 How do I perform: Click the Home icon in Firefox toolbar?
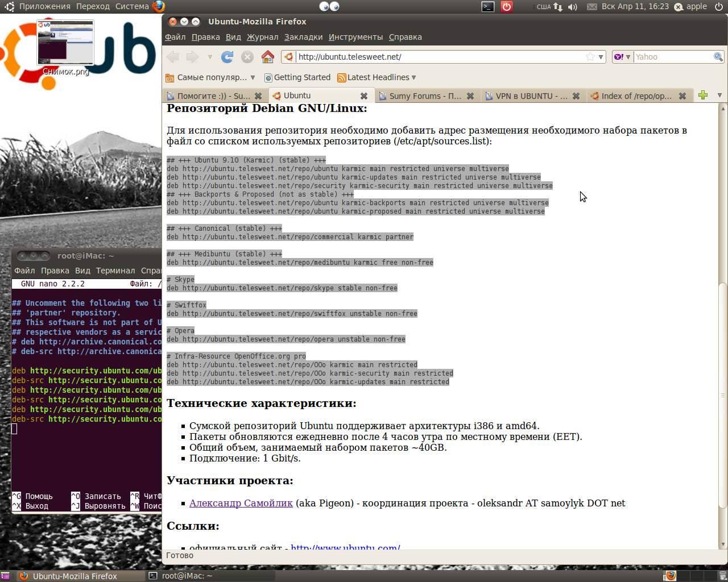[268, 57]
